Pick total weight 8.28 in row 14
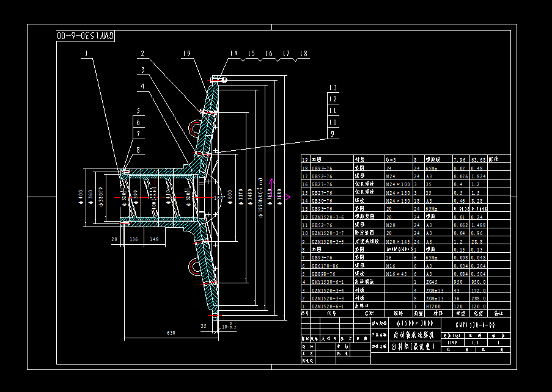The image size is (552, 392). pos(477,201)
